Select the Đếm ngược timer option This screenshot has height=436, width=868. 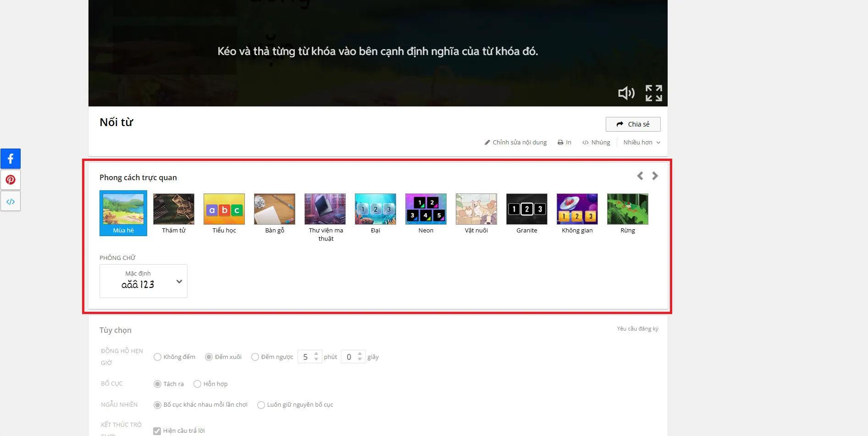(255, 357)
